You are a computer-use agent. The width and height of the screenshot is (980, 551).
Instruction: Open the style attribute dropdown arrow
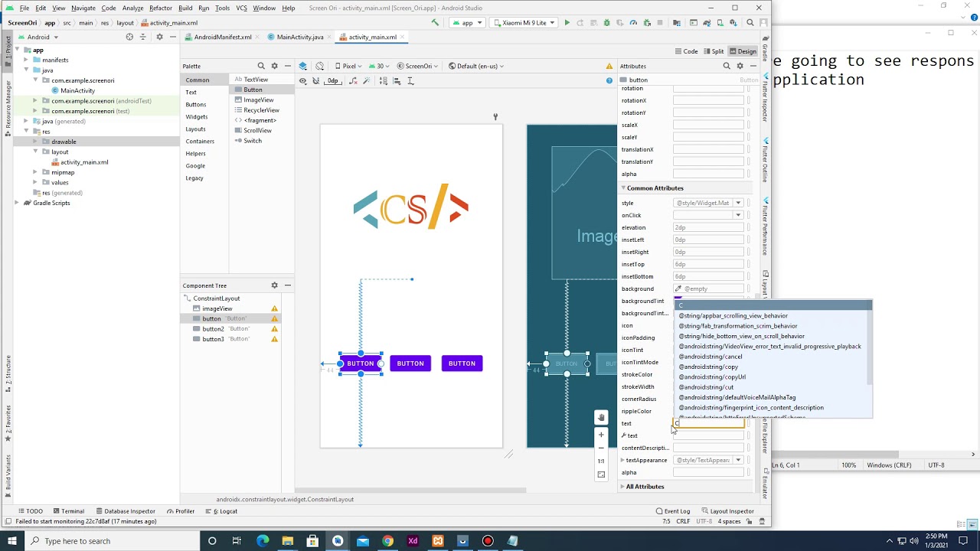pyautogui.click(x=738, y=203)
